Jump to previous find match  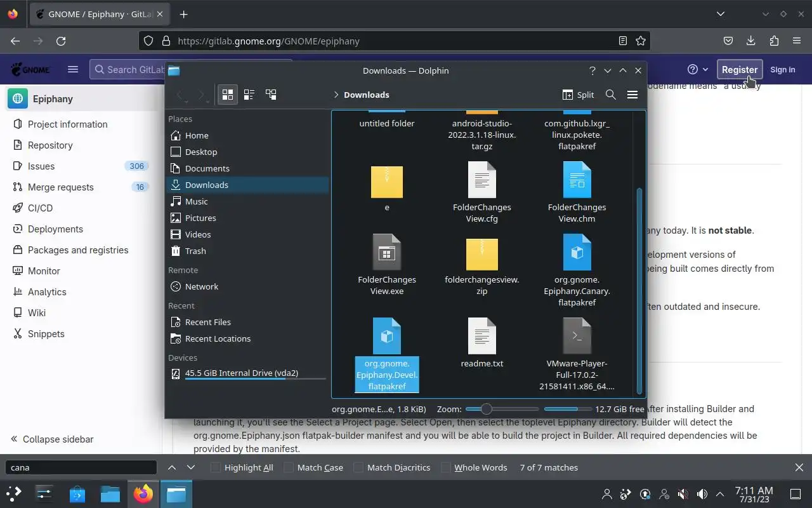coord(172,467)
